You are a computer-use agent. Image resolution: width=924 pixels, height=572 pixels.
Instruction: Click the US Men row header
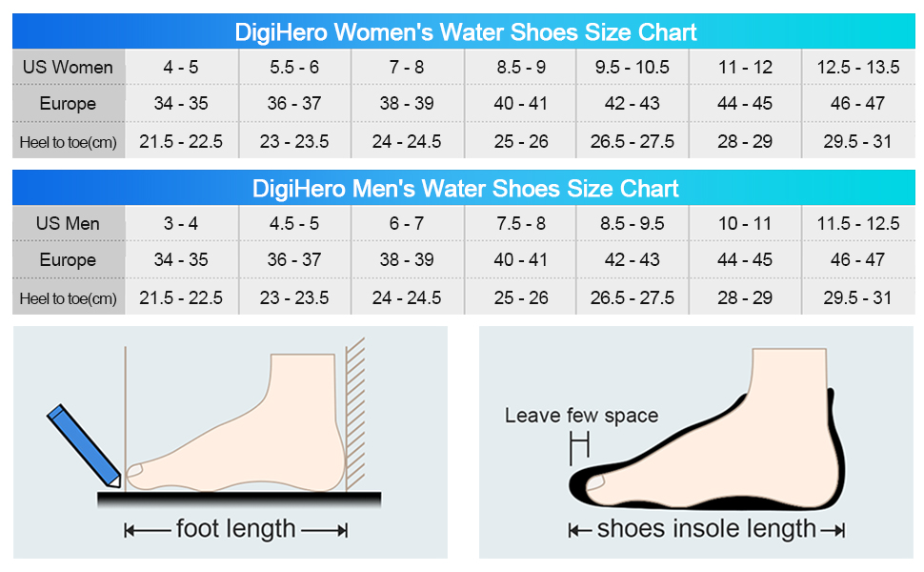coord(68,224)
